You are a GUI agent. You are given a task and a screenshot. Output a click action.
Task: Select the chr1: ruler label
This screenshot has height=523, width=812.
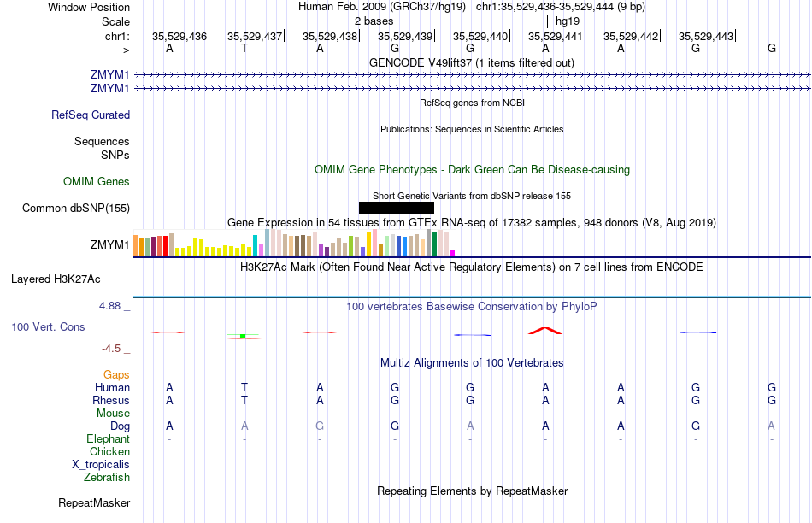(117, 36)
